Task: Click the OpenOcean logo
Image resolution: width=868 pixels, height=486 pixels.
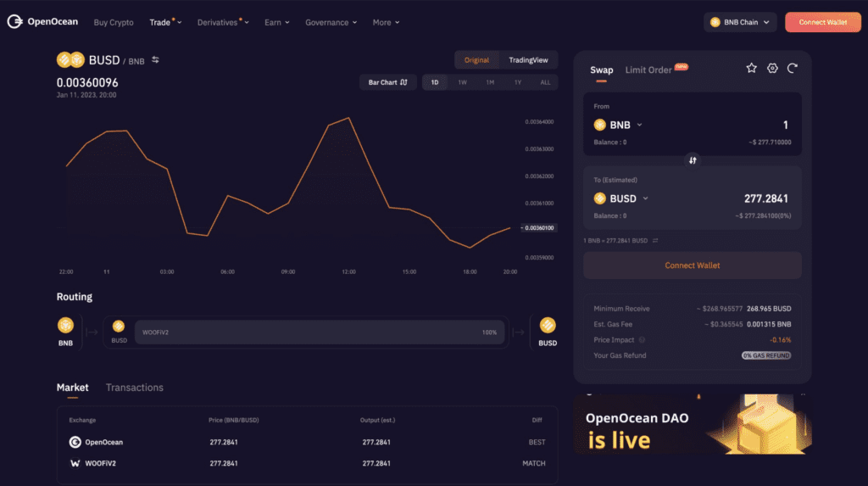Action: click(42, 21)
